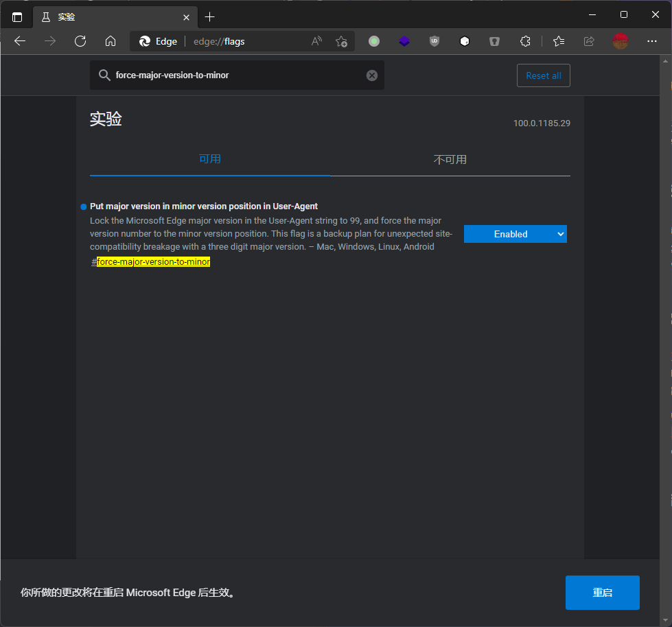This screenshot has width=672, height=627.
Task: Open Settings and more ellipsis menu
Action: pos(652,41)
